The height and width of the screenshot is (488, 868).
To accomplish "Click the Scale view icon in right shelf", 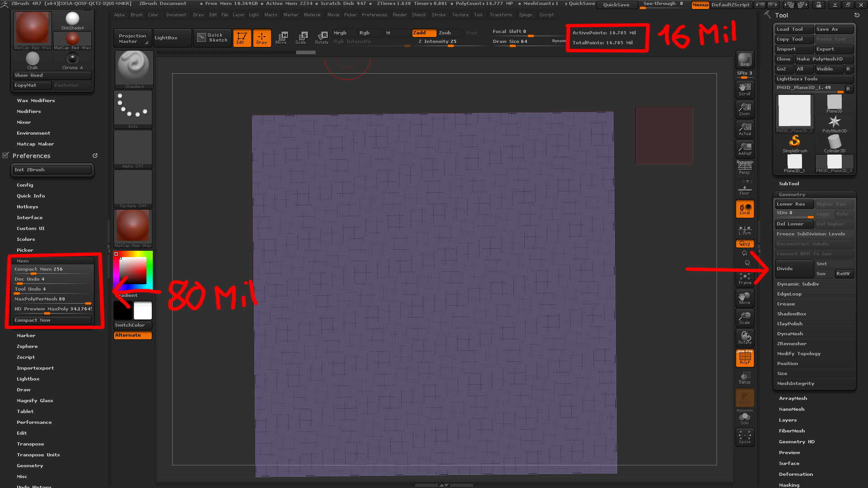I will [x=745, y=318].
